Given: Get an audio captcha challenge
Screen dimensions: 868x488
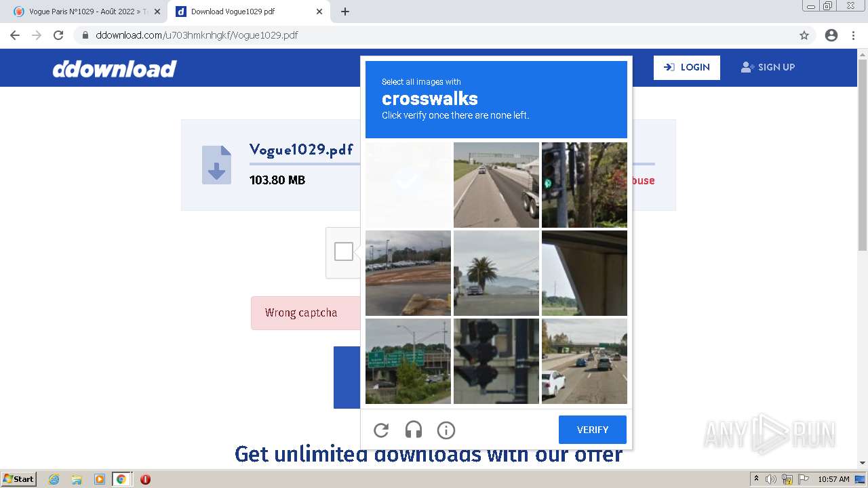Looking at the screenshot, I should pos(414,430).
